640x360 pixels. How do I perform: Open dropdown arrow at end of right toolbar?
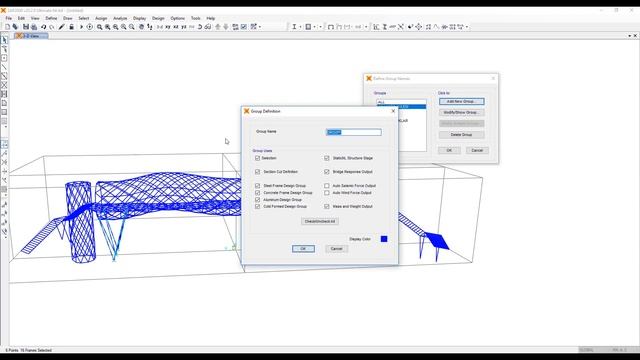point(467,27)
